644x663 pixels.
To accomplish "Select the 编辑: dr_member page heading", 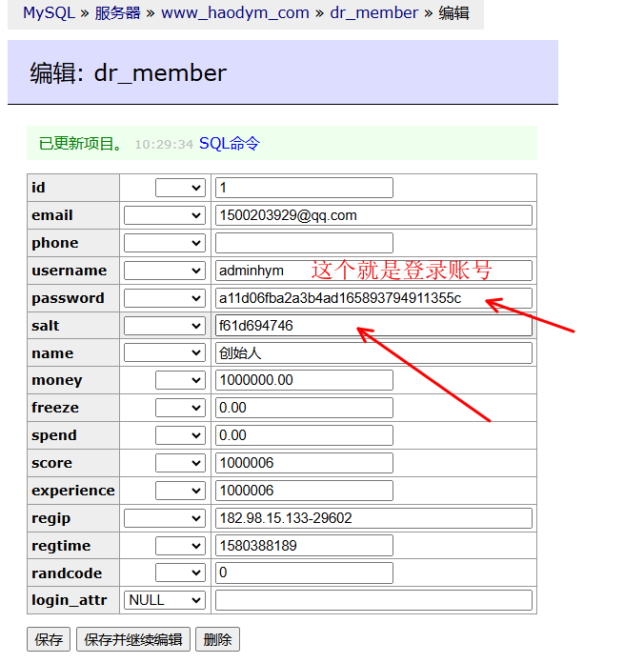I will tap(128, 73).
